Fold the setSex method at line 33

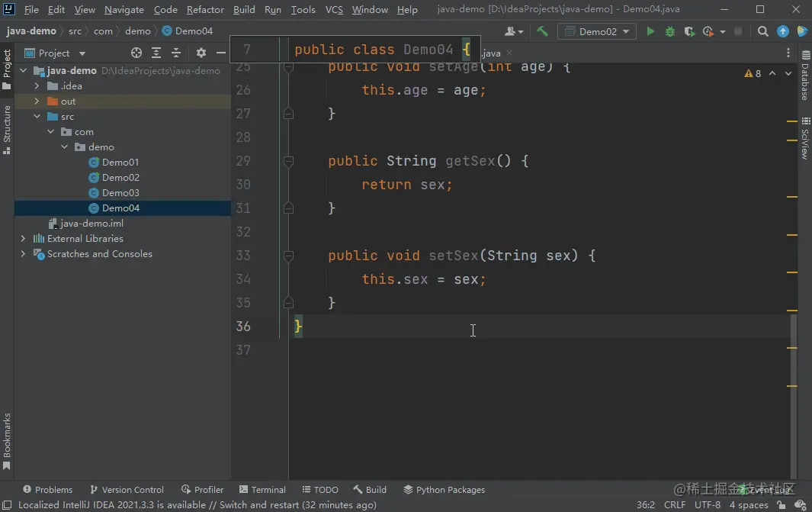click(x=288, y=256)
